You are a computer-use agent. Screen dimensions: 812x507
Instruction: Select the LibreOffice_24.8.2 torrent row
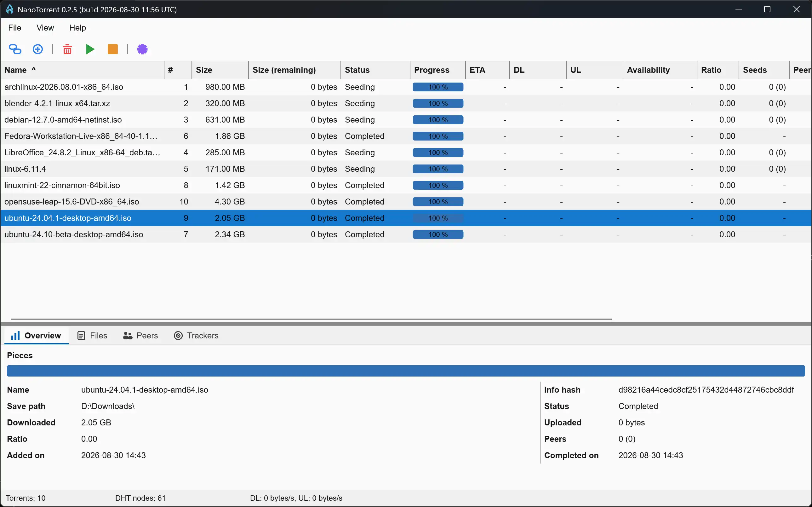point(406,153)
